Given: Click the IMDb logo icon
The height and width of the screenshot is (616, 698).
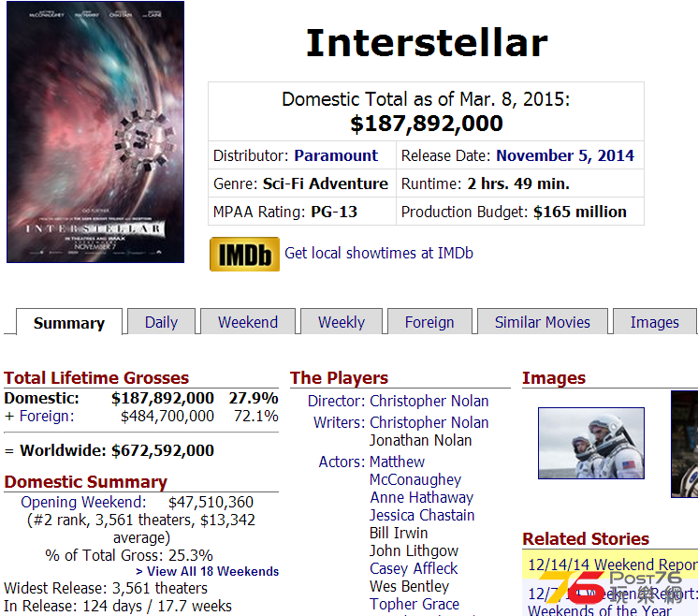Looking at the screenshot, I should (244, 254).
